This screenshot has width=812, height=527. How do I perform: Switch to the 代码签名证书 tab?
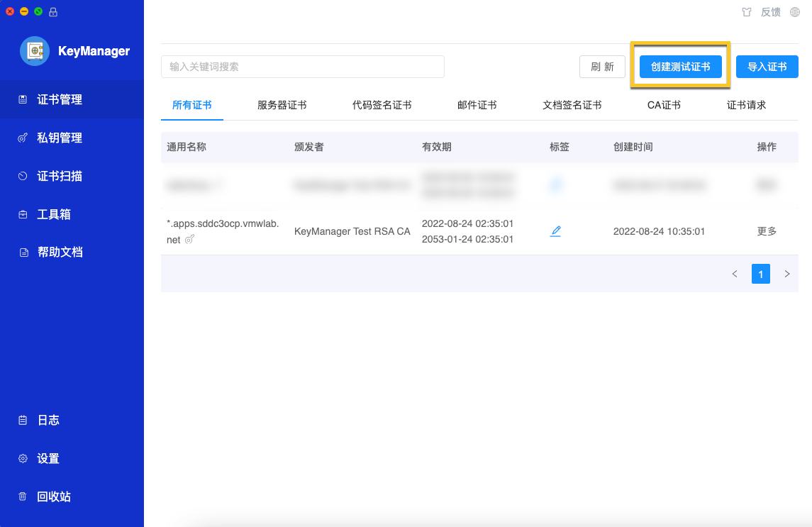(x=382, y=105)
